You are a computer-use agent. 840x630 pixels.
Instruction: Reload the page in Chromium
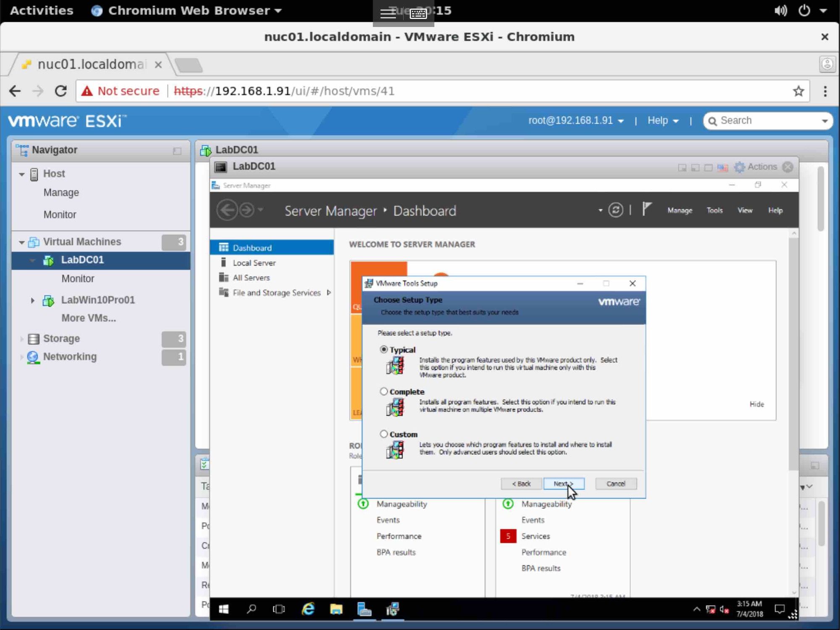pos(61,91)
